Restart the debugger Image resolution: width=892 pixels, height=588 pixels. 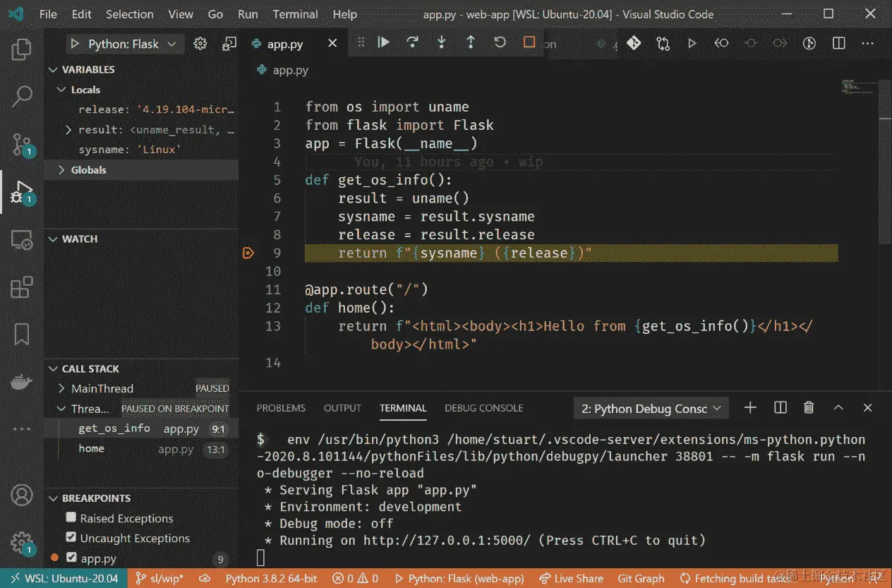pos(500,42)
